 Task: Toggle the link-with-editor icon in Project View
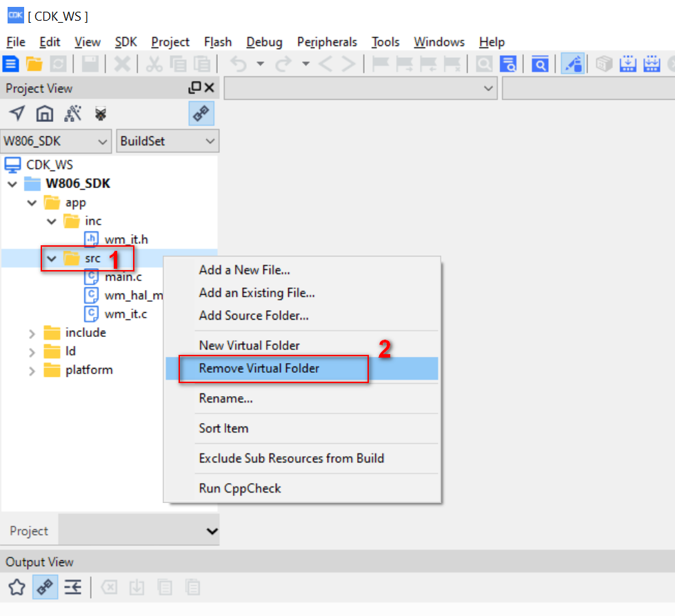tap(201, 114)
